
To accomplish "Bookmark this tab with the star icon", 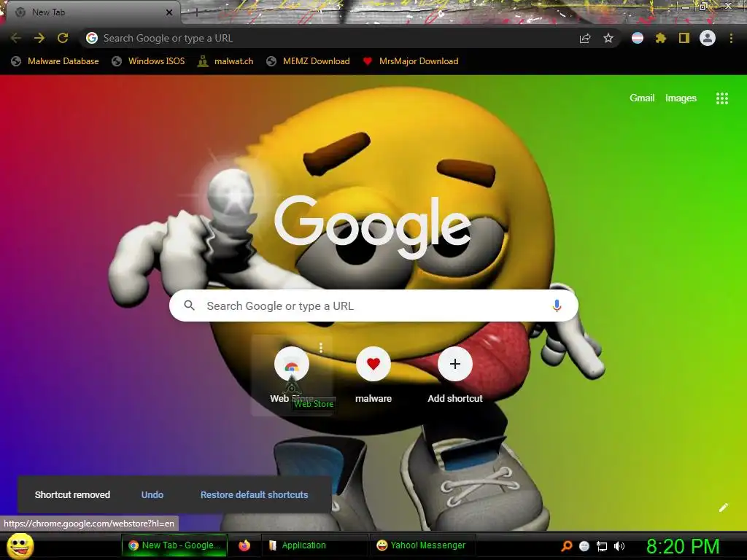I will pos(608,38).
